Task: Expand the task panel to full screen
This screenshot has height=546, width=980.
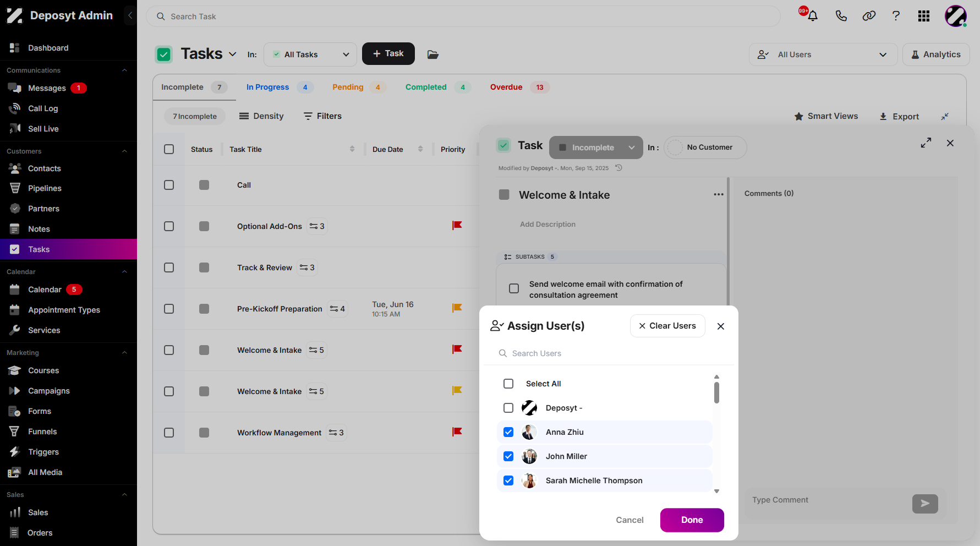Action: tap(926, 143)
